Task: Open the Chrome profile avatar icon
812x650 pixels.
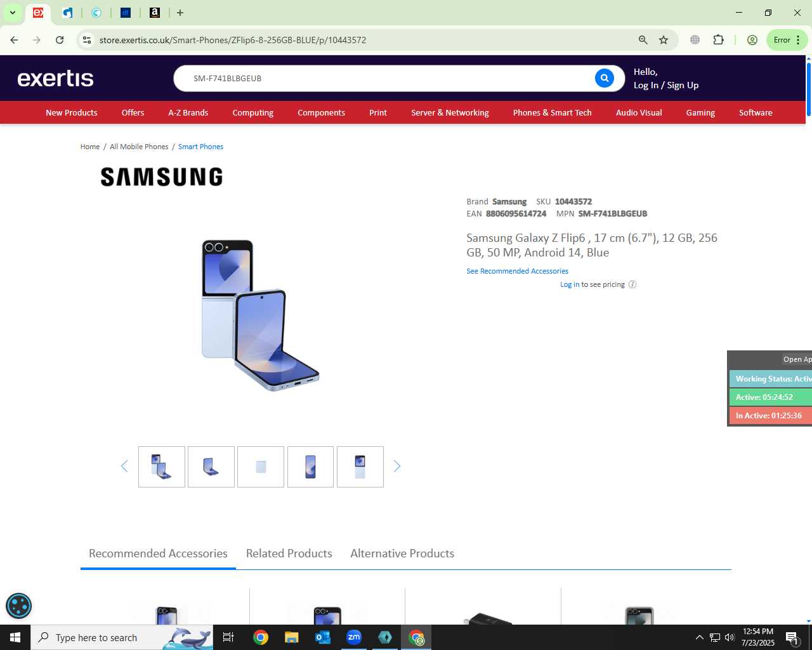Action: coord(752,40)
